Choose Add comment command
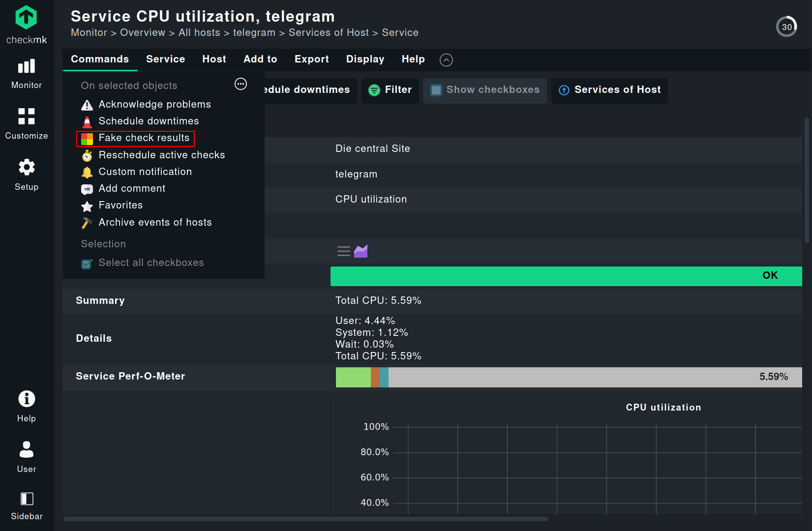Screen dimensions: 812x531 123,189
